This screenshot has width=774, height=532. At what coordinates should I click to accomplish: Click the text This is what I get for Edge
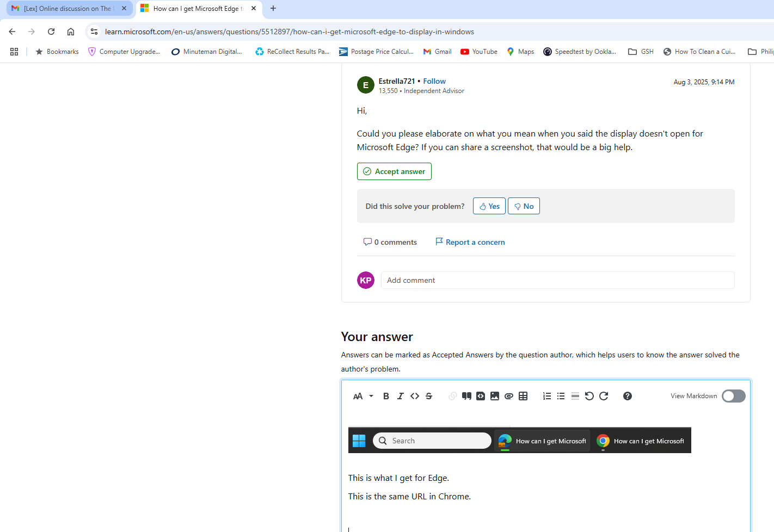[398, 478]
